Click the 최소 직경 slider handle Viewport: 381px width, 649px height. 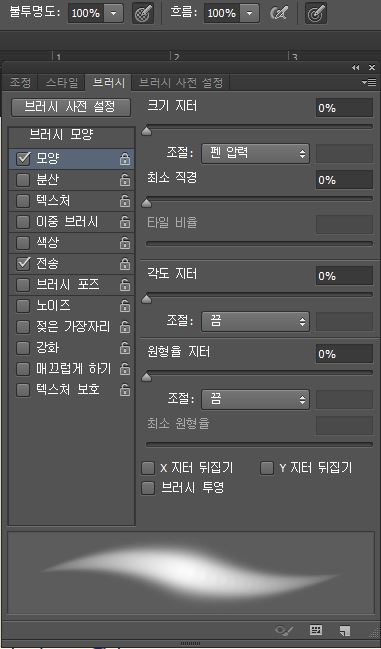(146, 203)
